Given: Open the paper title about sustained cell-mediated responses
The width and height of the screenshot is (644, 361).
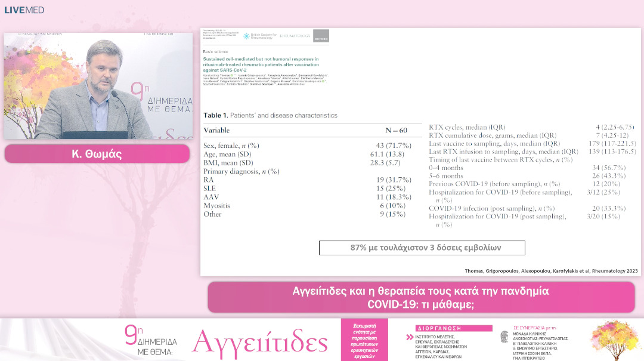Looking at the screenshot, I should (261, 64).
